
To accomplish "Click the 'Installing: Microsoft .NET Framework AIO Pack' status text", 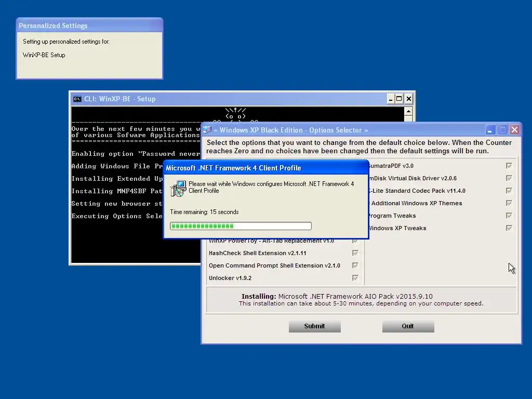I will pyautogui.click(x=337, y=296).
